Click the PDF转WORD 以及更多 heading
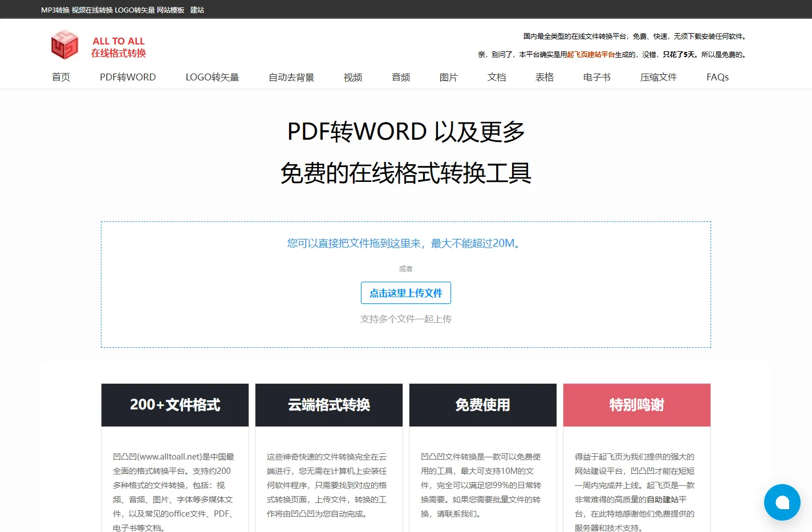The height and width of the screenshot is (532, 812). pyautogui.click(x=406, y=132)
